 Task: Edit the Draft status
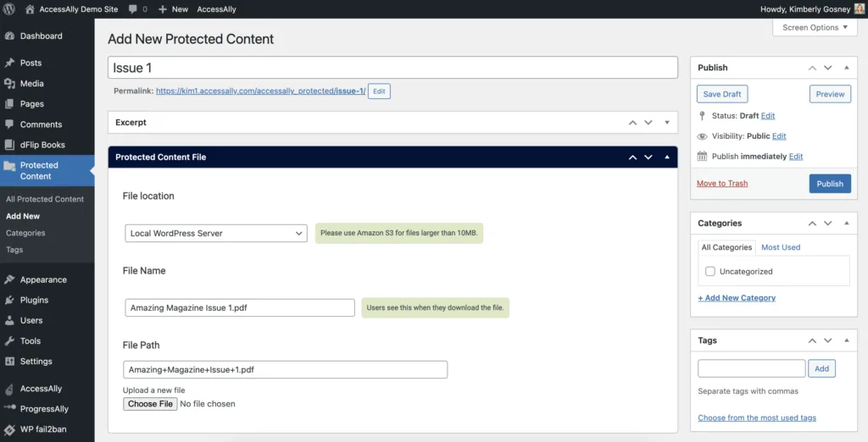pyautogui.click(x=768, y=116)
